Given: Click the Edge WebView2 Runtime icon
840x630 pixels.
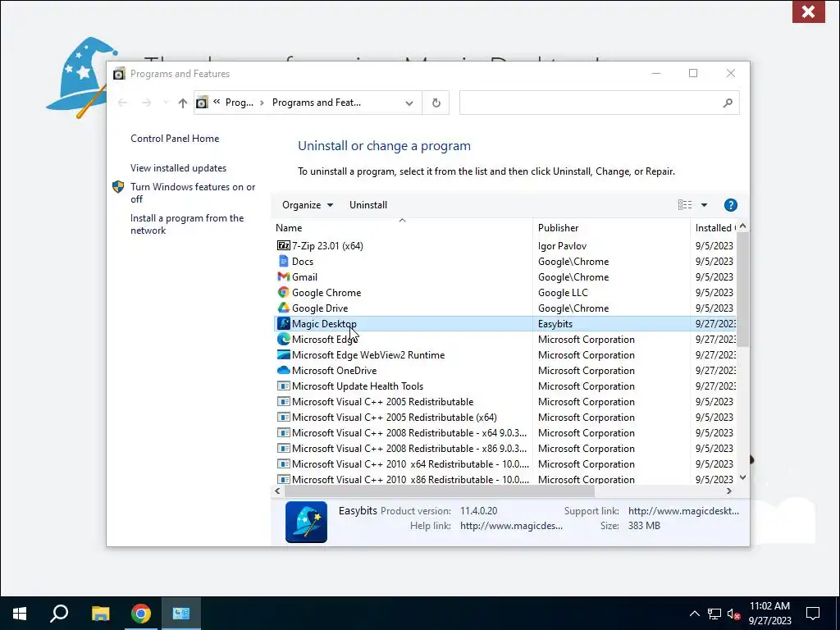Looking at the screenshot, I should pos(283,354).
